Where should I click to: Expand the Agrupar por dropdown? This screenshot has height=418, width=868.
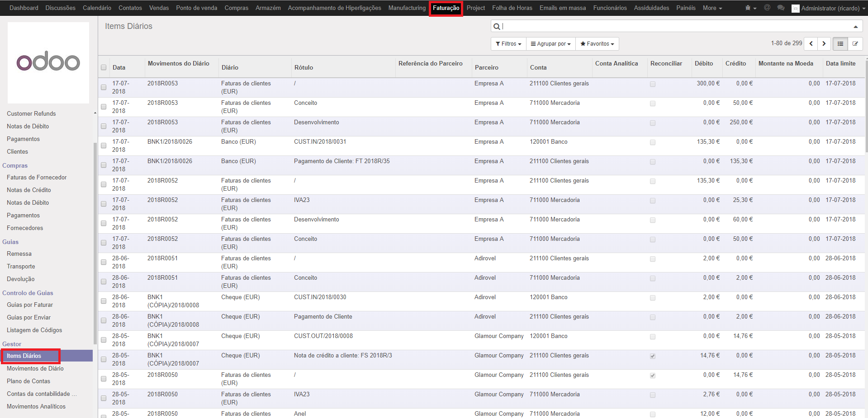click(550, 44)
